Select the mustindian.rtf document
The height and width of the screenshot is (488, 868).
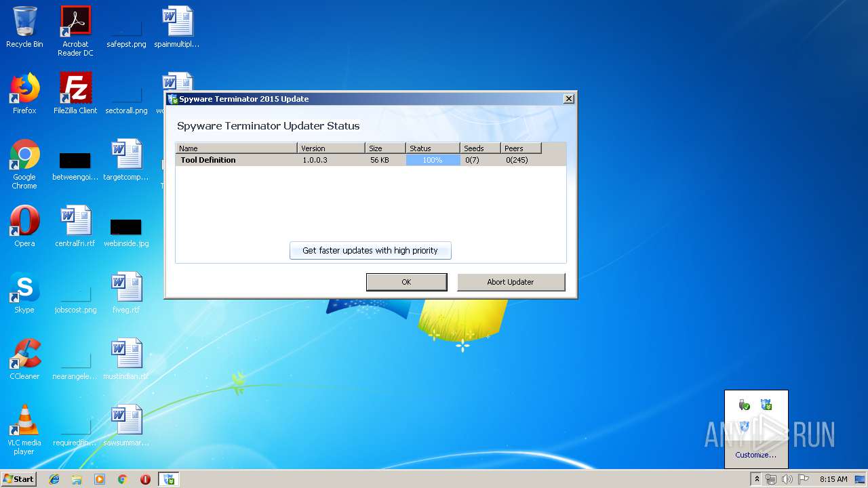pos(126,359)
